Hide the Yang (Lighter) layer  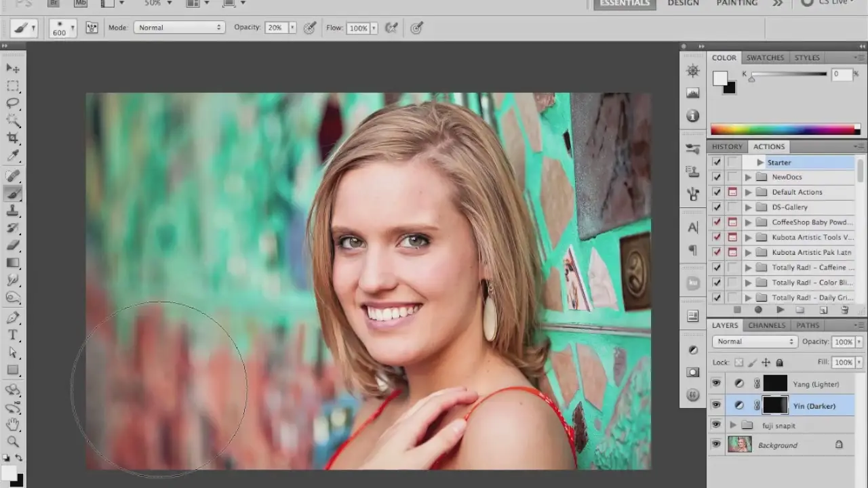(716, 384)
